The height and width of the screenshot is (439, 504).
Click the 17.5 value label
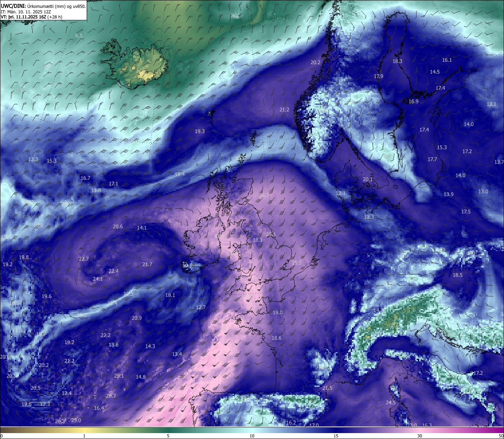point(466,212)
